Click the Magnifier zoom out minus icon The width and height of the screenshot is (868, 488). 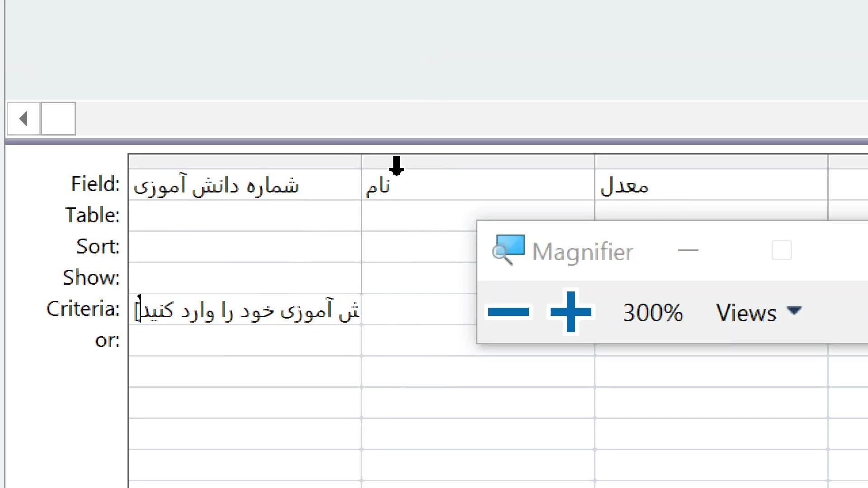click(509, 312)
